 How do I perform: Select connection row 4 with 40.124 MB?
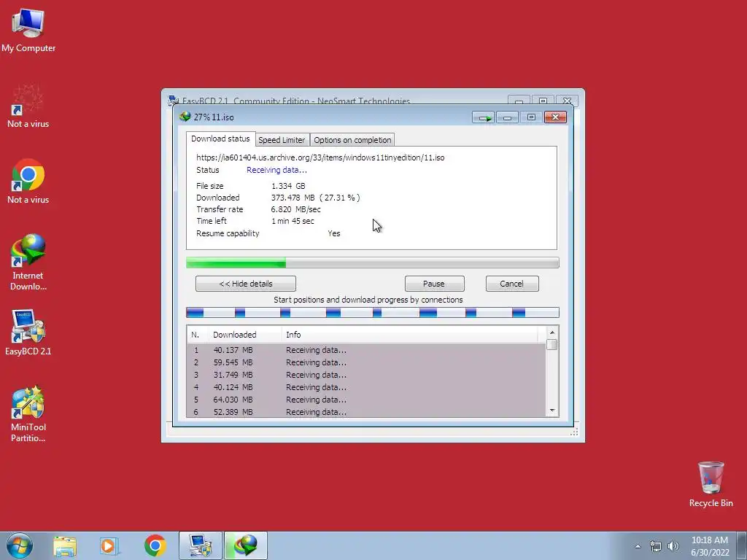[366, 387]
